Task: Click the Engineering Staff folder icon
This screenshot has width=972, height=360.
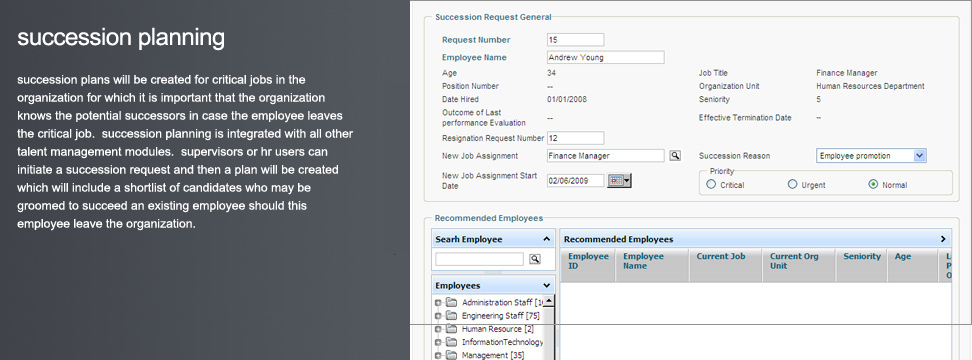Action: tap(451, 316)
